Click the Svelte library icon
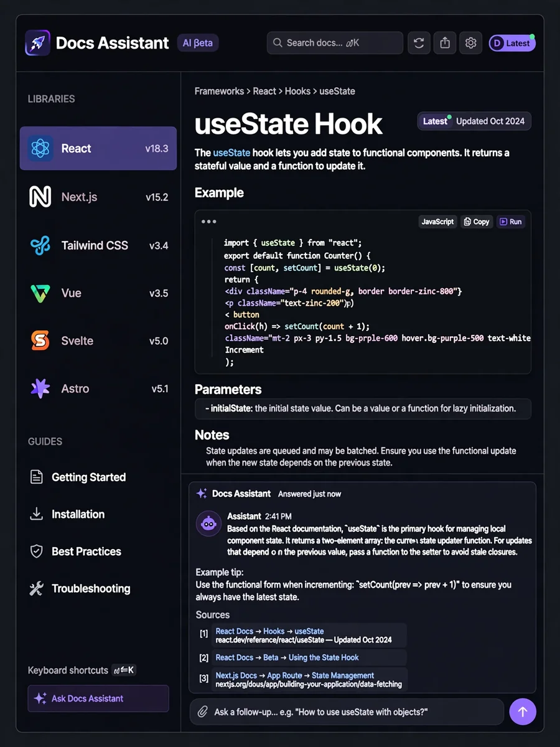The width and height of the screenshot is (560, 747). pos(40,341)
